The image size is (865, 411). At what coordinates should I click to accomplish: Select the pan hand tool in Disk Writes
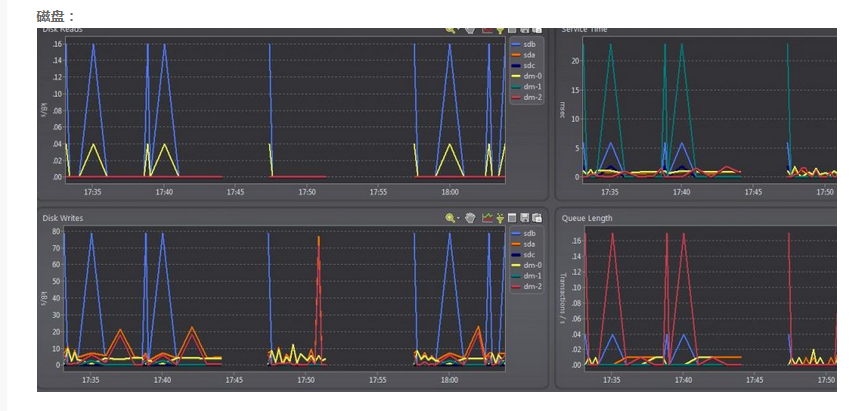tap(470, 218)
